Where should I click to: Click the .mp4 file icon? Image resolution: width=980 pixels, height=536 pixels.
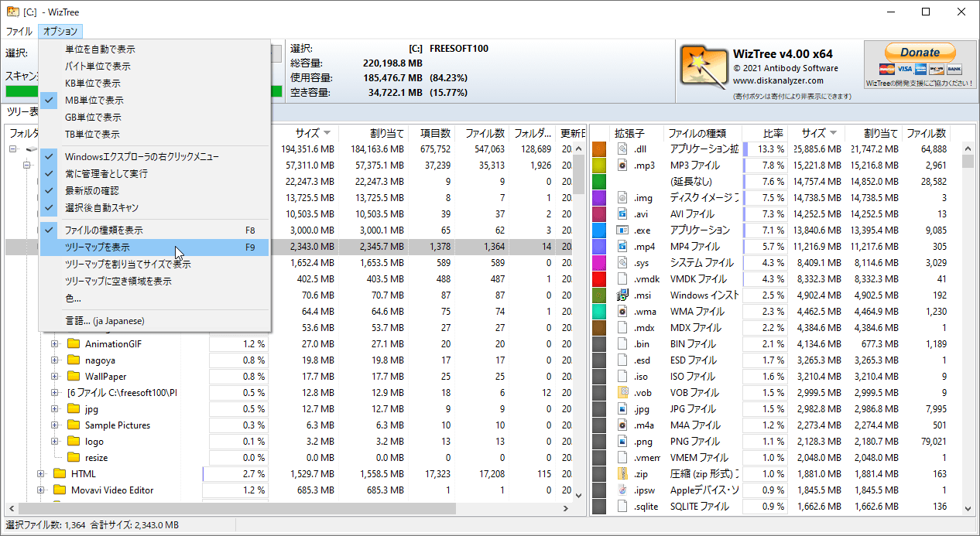pos(622,246)
